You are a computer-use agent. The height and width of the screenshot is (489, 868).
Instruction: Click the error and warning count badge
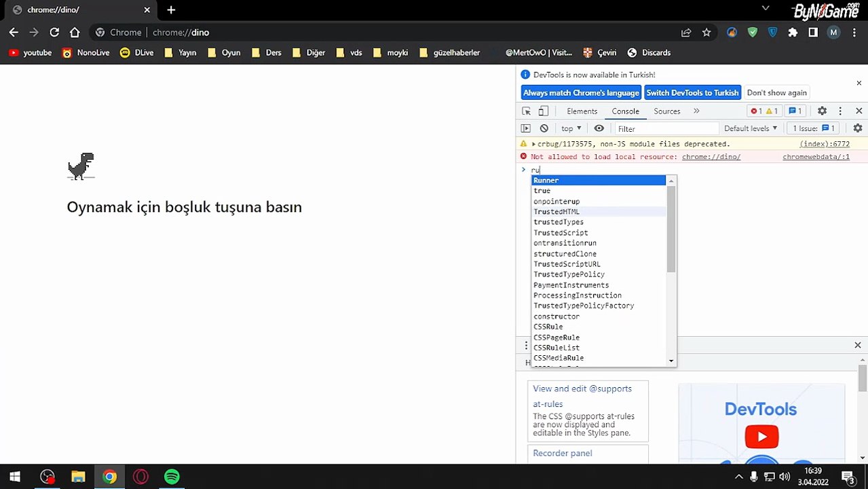pos(765,111)
